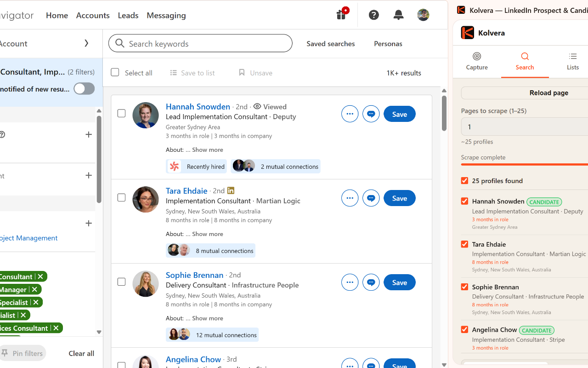588x368 pixels.
Task: Message Sophie Brennan using the chat icon
Action: (371, 282)
